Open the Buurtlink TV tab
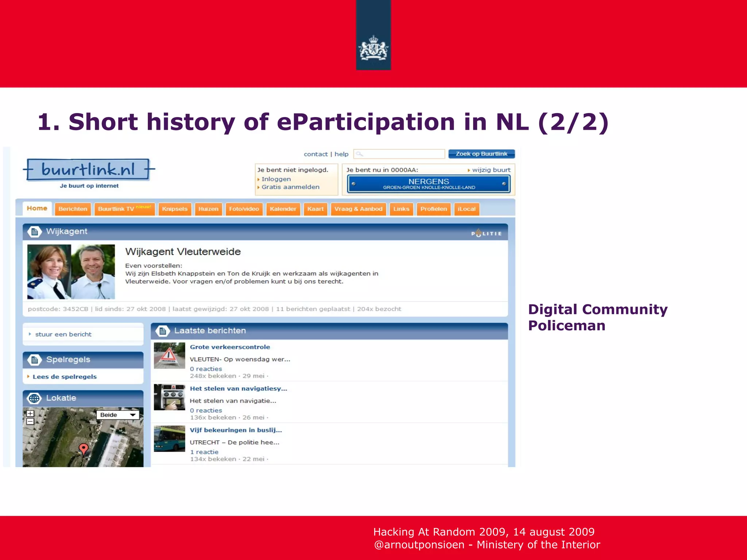This screenshot has height=560, width=747. [x=124, y=209]
